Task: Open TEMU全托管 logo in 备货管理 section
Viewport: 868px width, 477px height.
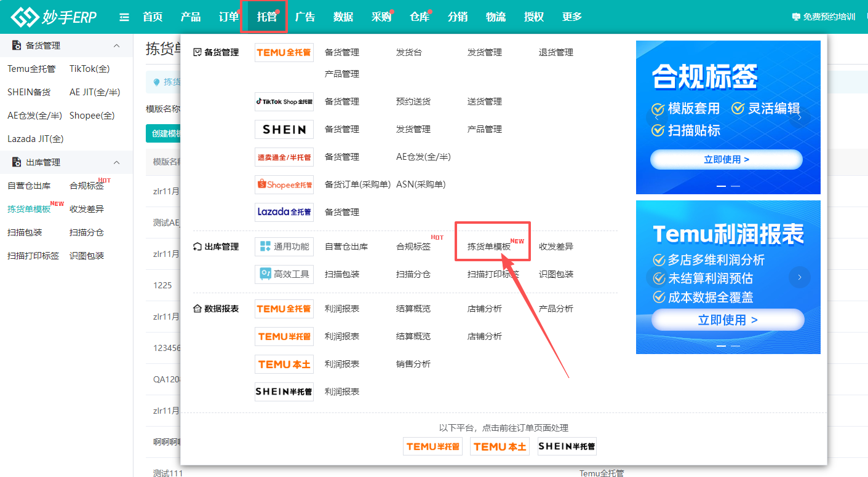Action: pos(284,52)
